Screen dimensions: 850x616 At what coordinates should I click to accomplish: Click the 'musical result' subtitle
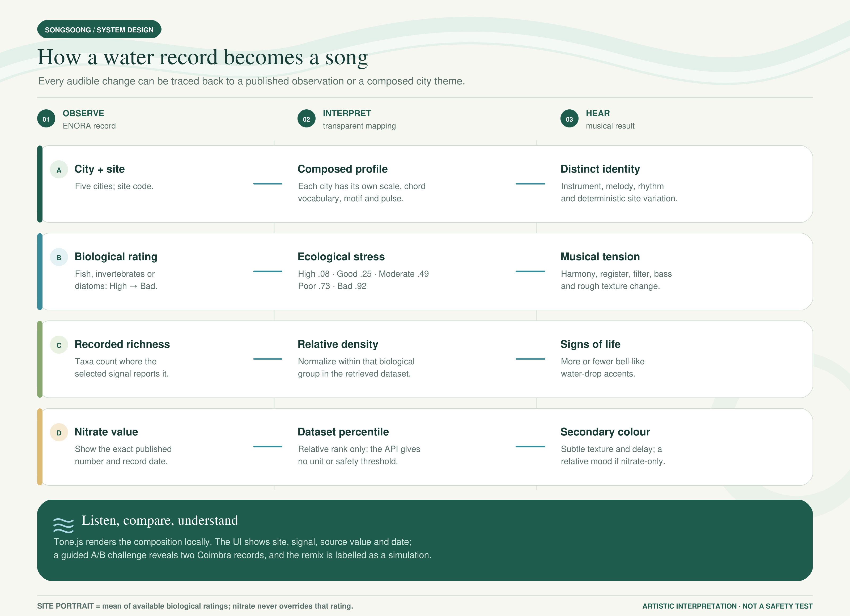pos(610,126)
